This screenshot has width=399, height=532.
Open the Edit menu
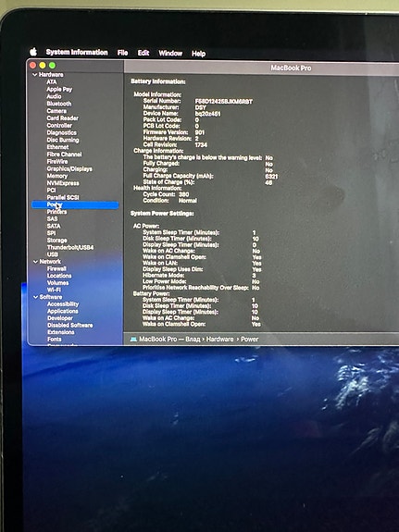143,53
